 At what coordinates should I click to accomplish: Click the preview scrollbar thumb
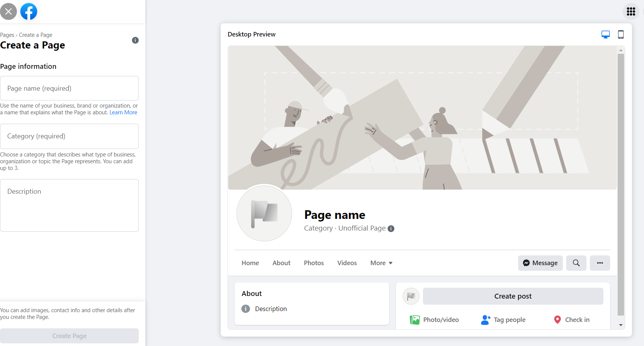tap(621, 184)
